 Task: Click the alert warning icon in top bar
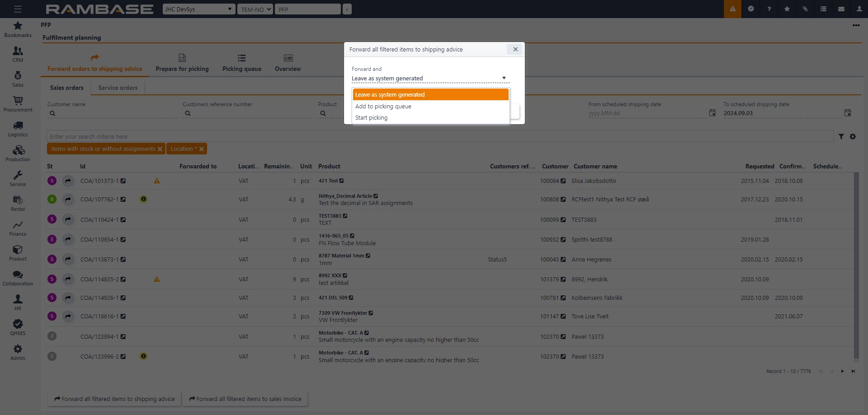[732, 9]
